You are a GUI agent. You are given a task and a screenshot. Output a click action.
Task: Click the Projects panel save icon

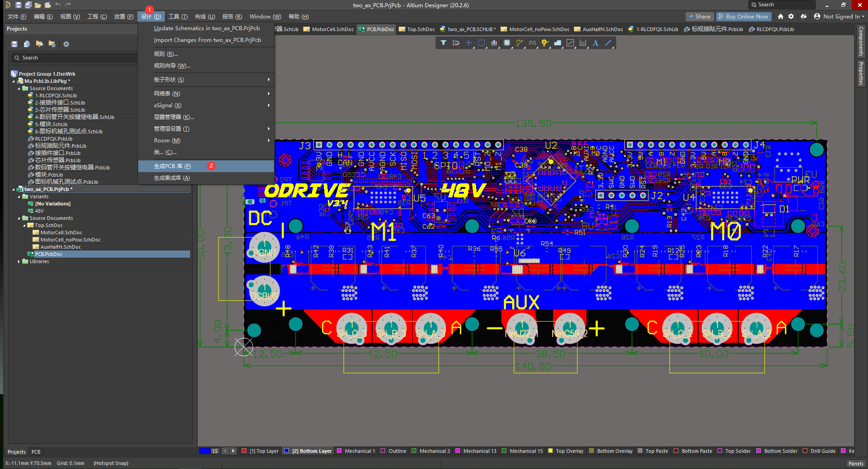14,44
